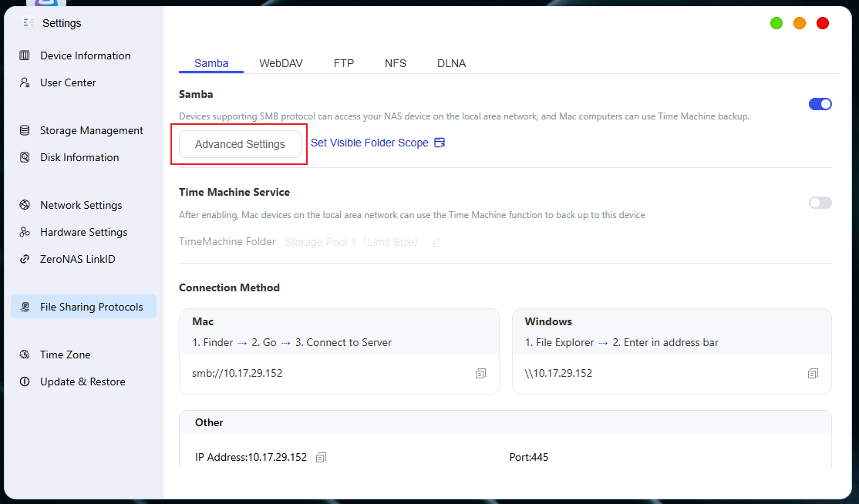Copy the Windows \\10.17.29.152 address
Screen dimensions: 859x504
tap(813, 373)
